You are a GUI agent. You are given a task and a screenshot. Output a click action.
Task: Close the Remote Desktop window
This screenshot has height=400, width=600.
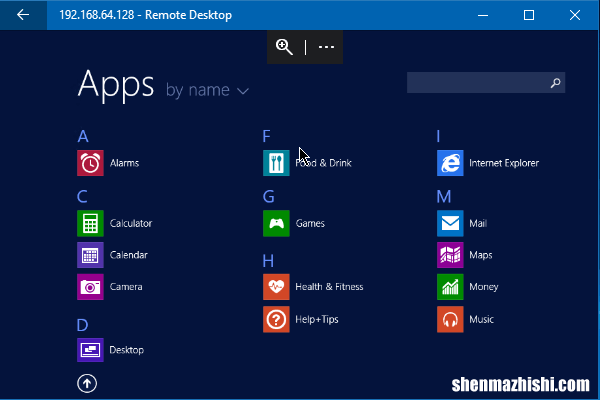(x=575, y=15)
